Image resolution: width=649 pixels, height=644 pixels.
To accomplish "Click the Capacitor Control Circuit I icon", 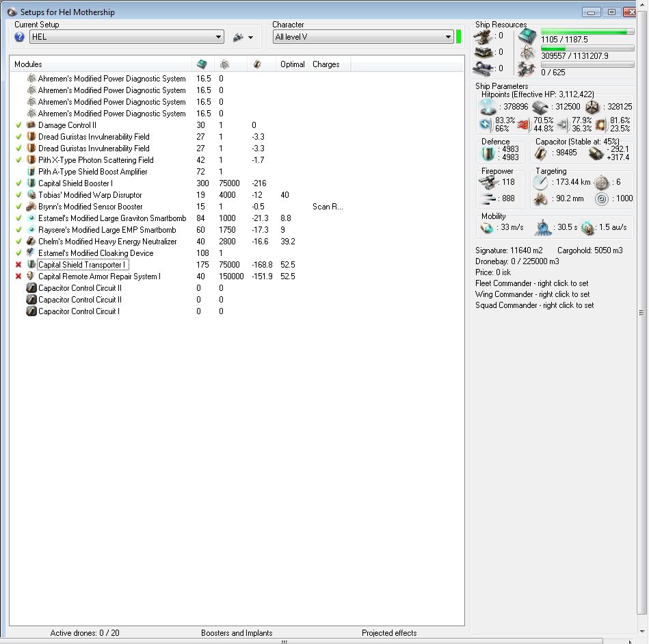I will [31, 311].
